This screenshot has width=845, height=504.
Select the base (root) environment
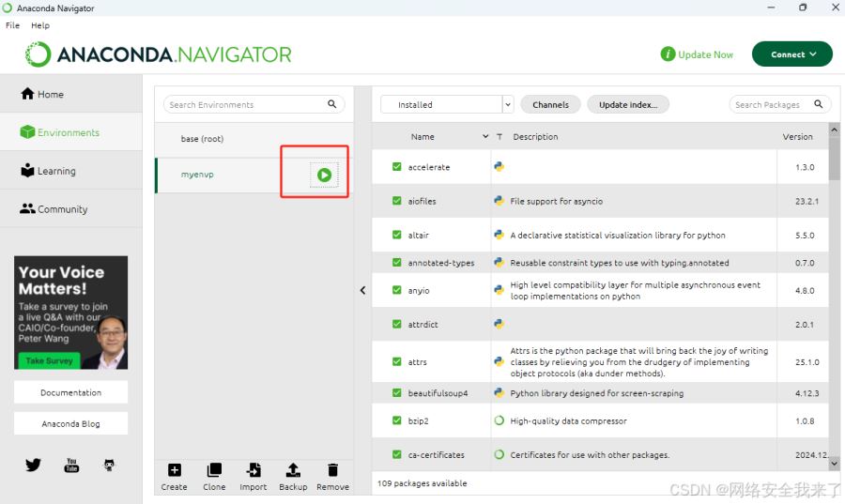point(254,139)
